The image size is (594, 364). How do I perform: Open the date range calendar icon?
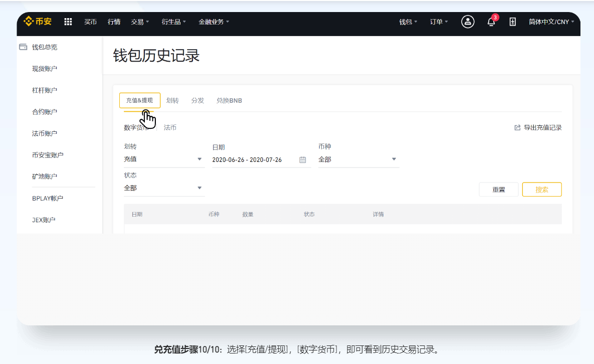coord(302,160)
